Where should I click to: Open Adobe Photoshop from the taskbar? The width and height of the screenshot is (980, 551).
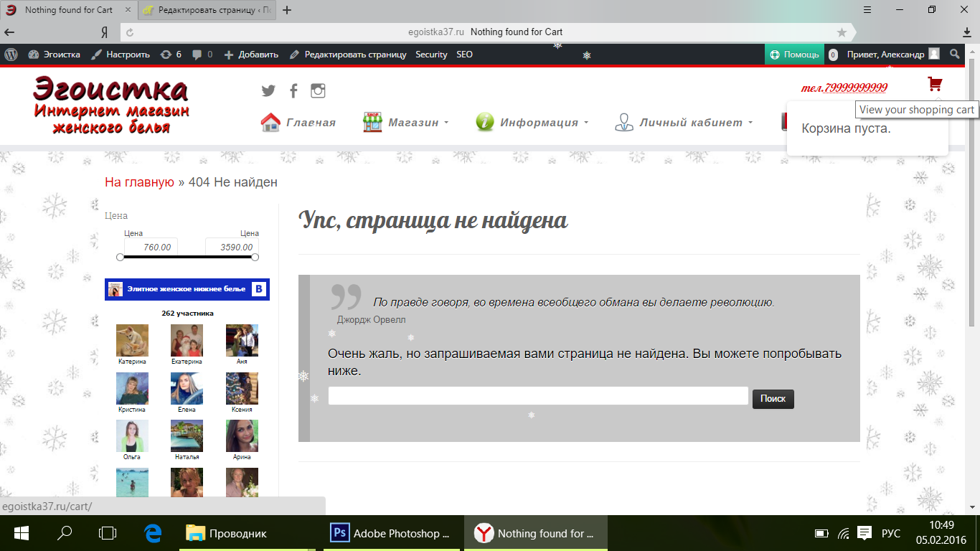point(391,534)
